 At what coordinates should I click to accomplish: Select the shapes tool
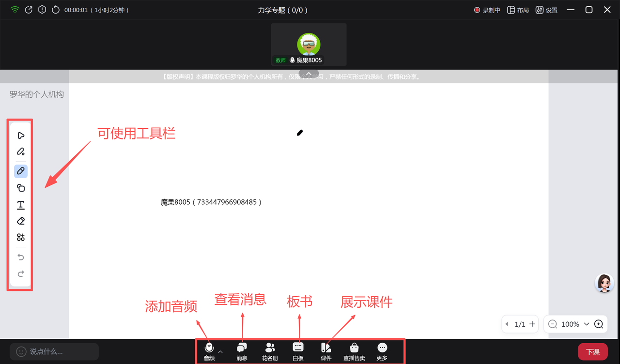[21, 188]
